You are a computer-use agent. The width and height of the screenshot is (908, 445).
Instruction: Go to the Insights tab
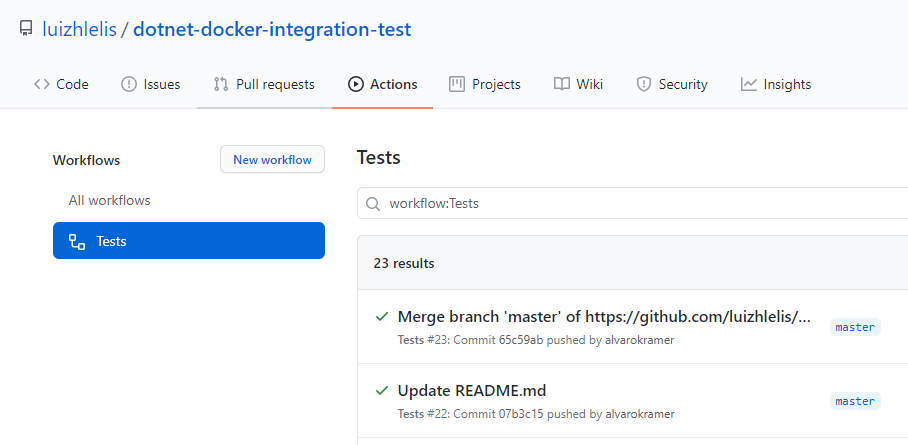coord(776,85)
